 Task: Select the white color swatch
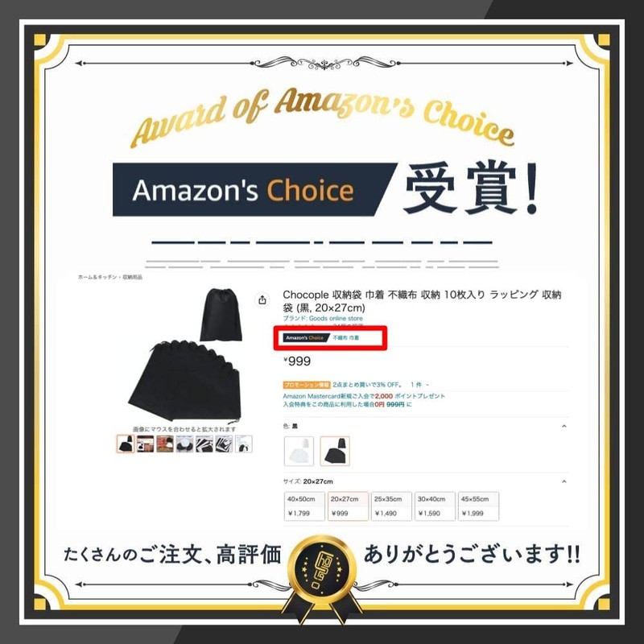pos(299,451)
